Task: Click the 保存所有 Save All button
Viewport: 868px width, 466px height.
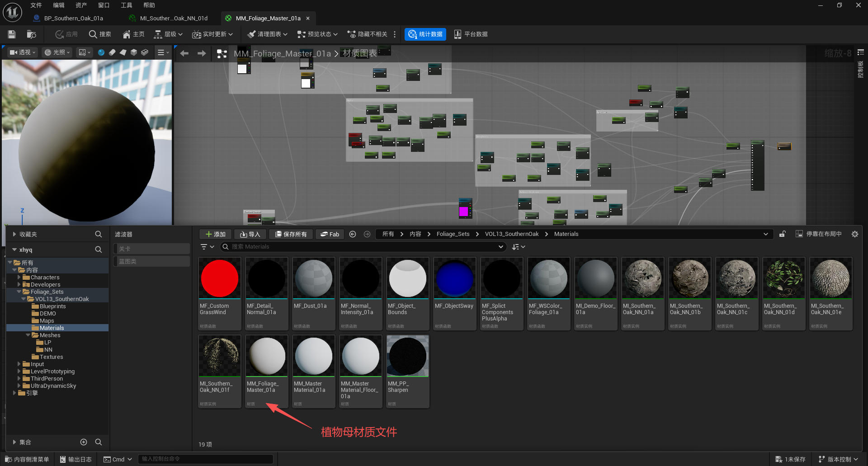Action: click(x=291, y=234)
